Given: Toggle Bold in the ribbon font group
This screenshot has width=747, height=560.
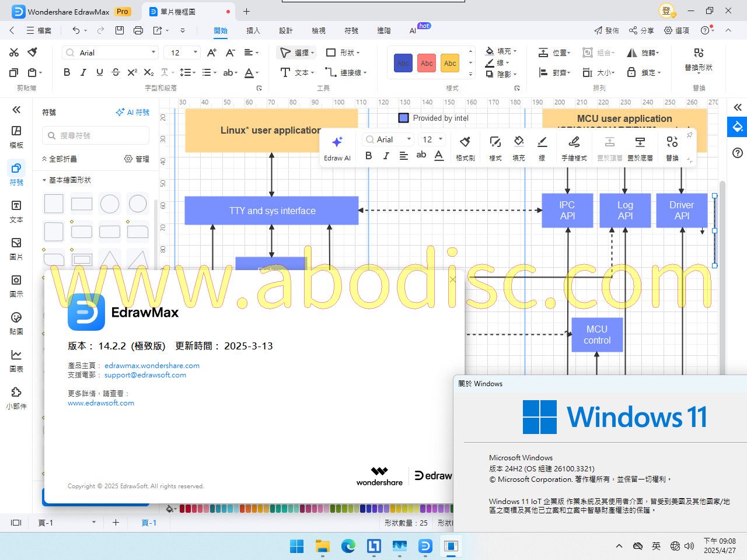Looking at the screenshot, I should pyautogui.click(x=67, y=72).
